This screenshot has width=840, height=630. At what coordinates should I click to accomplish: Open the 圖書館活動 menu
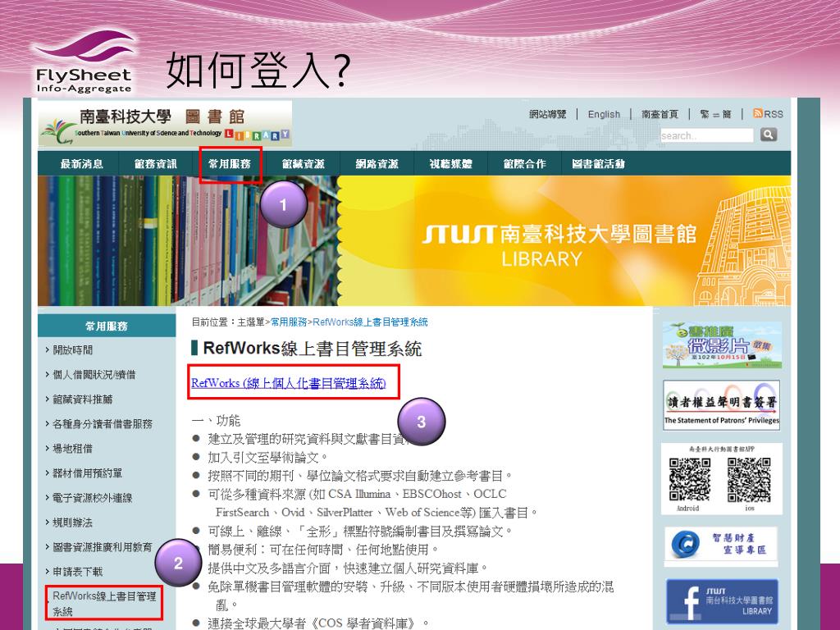(598, 164)
